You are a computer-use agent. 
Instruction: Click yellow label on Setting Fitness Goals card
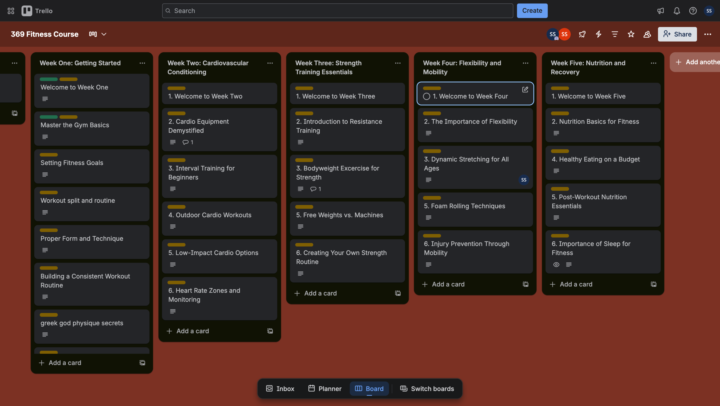48,155
